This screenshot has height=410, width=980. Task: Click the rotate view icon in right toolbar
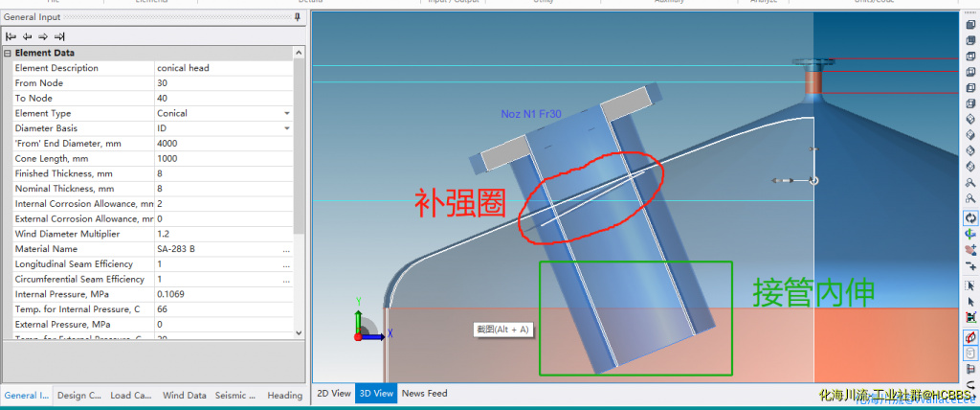click(970, 217)
